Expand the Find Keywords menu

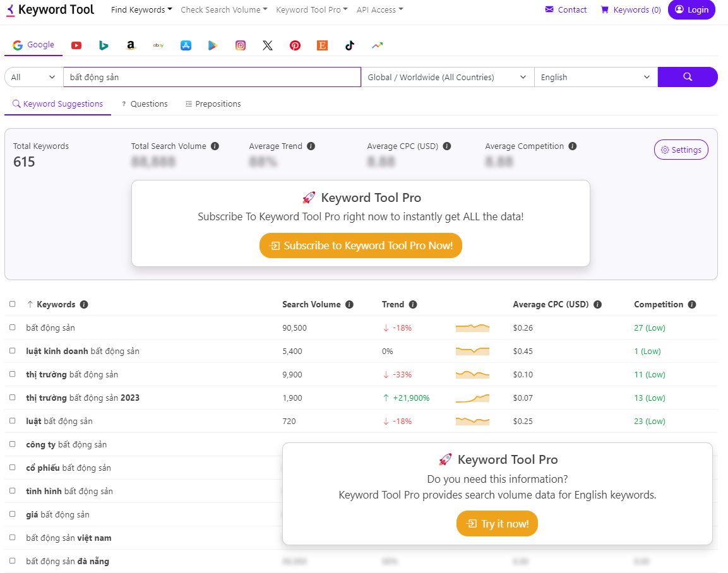tap(141, 9)
